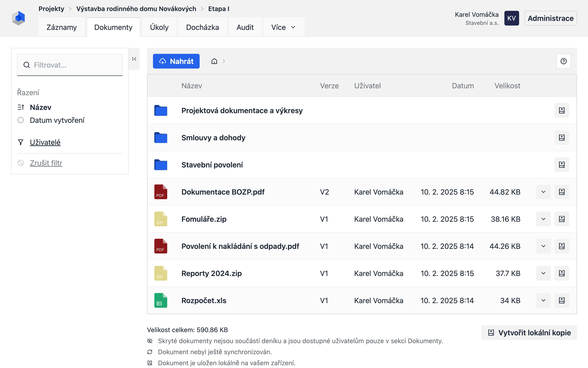Go to documents home folder icon
The image size is (588, 368).
[x=214, y=61]
